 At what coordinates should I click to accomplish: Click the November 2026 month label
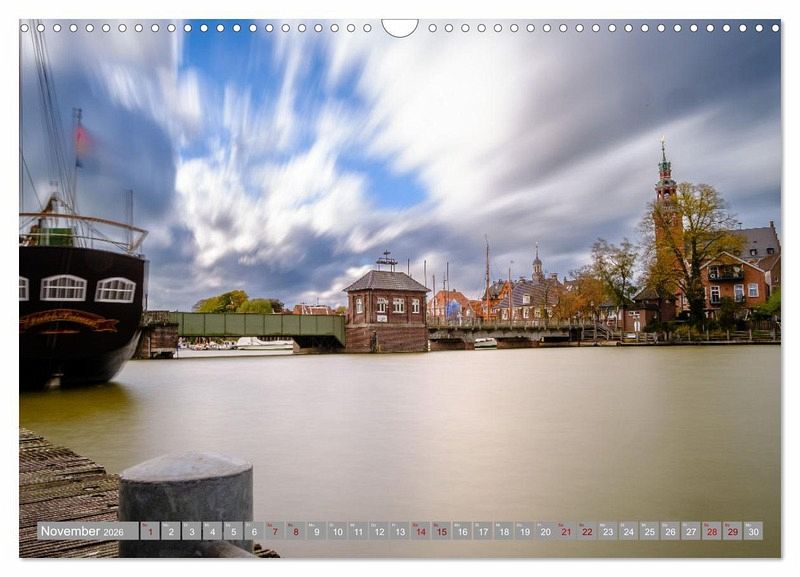(82, 531)
